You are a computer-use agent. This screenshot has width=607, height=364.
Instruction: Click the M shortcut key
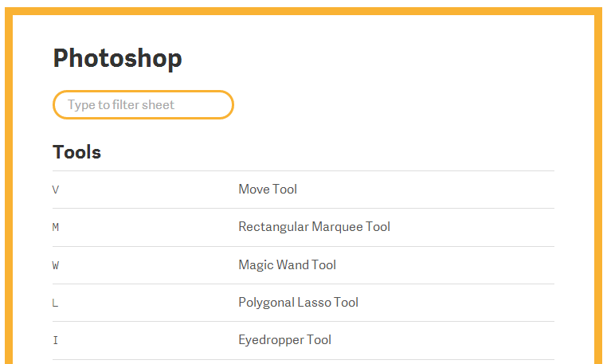pos(55,227)
